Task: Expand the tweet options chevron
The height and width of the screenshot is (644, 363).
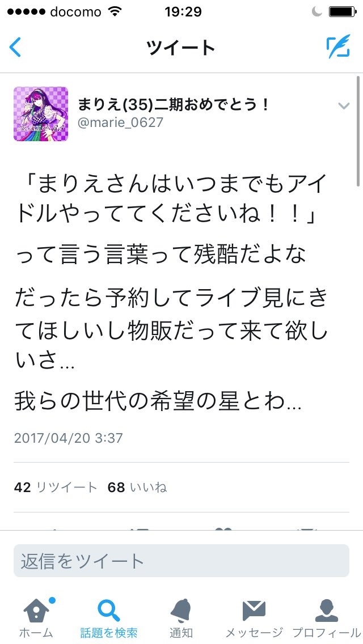Action: coord(344,106)
